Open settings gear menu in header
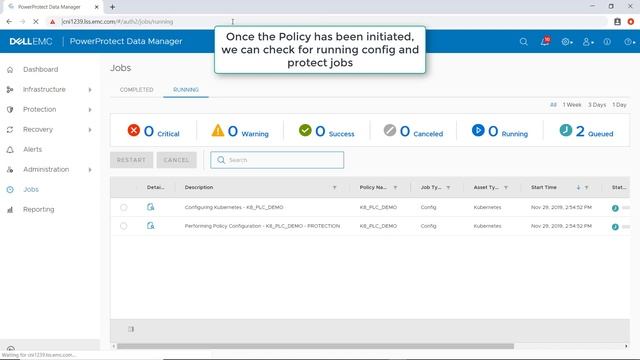Image resolution: width=640 pixels, height=360 pixels. point(567,42)
